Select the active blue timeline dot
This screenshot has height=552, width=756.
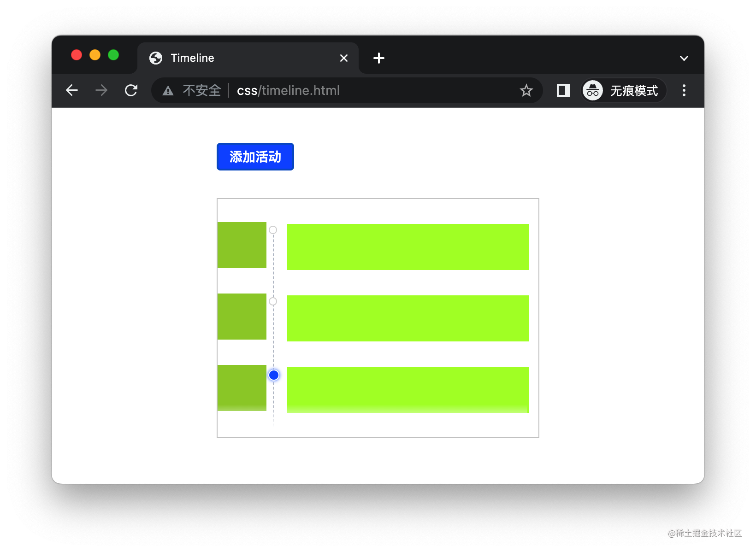(x=273, y=375)
